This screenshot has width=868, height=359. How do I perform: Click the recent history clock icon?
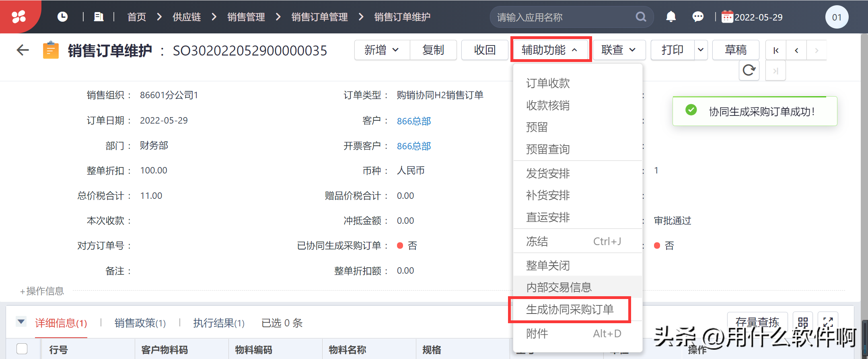pos(62,17)
